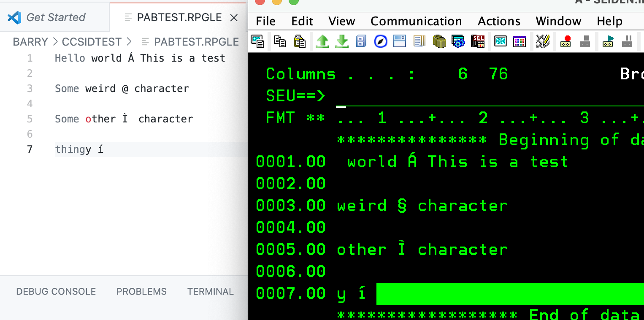Screen dimensions: 644x320
Task: Click BARRY in the breadcrumb path
Action: pos(30,42)
